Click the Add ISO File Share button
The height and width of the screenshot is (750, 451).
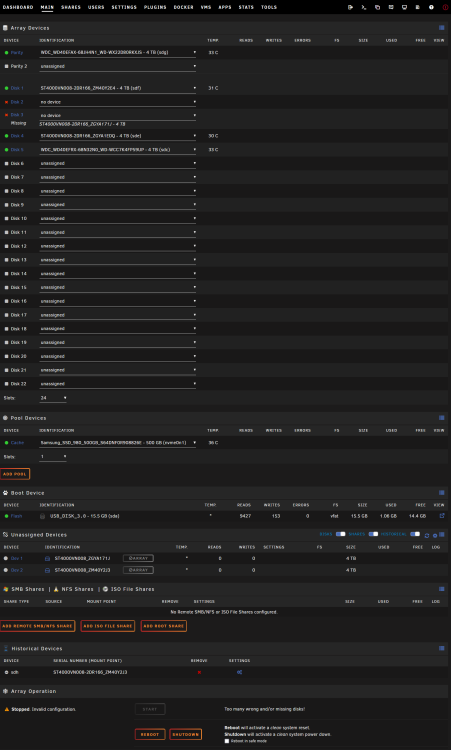pyautogui.click(x=108, y=626)
